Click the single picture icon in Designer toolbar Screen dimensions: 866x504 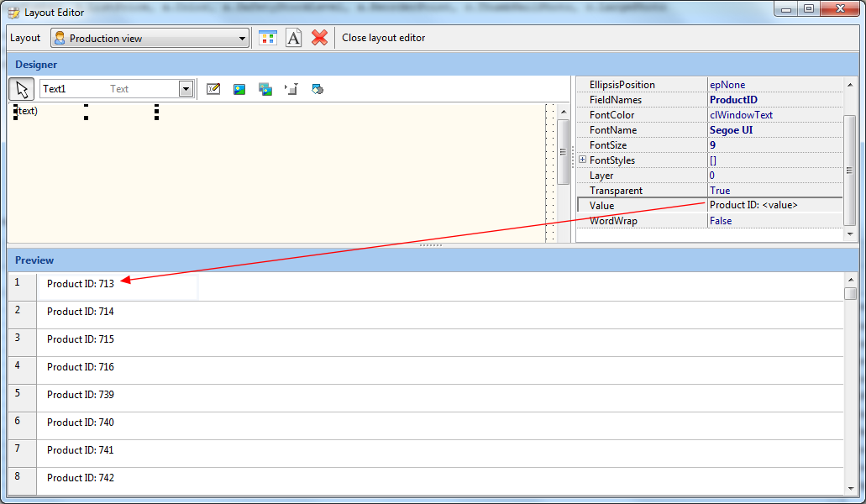239,89
